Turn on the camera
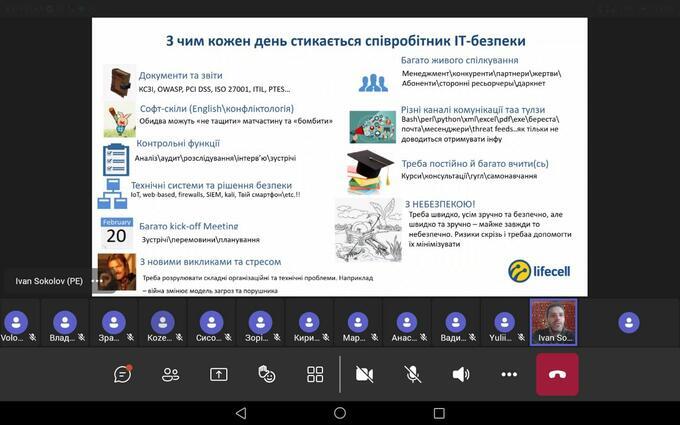The image size is (680, 425). (364, 374)
